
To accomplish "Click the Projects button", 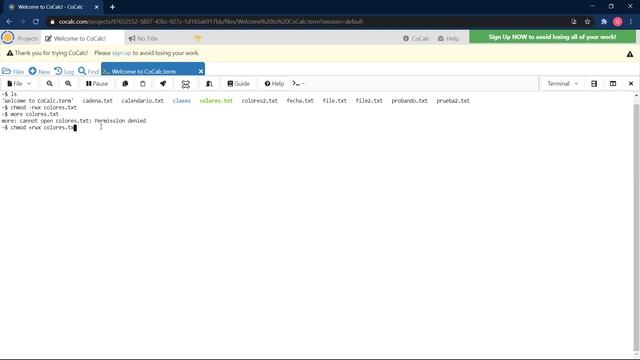I will [28, 38].
